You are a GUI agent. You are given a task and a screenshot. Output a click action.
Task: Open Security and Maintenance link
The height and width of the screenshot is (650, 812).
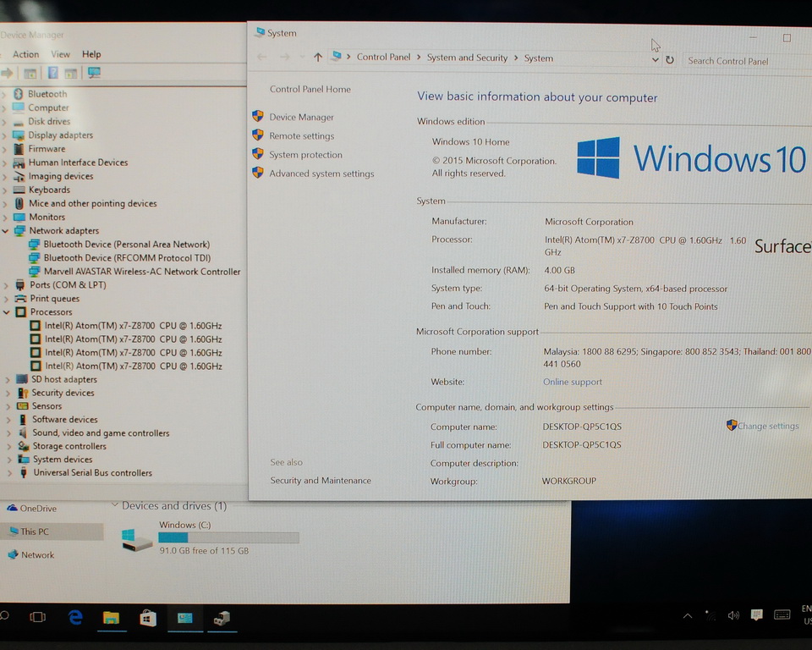321,481
